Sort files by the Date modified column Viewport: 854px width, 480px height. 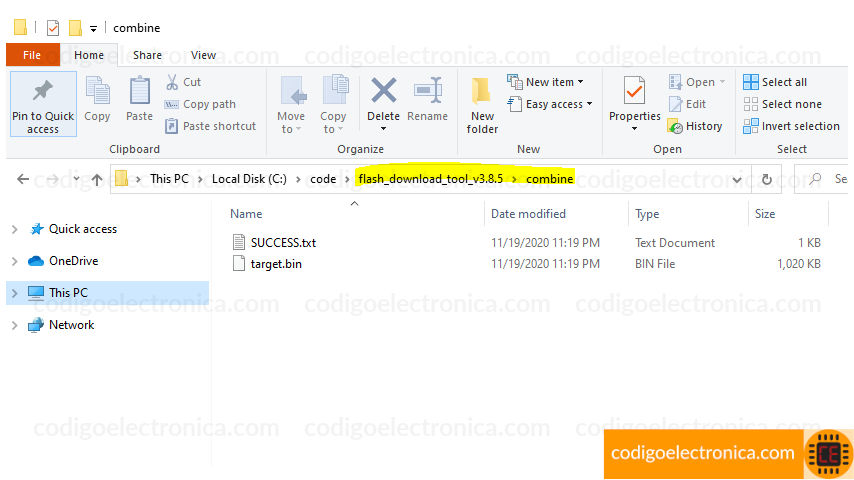528,214
